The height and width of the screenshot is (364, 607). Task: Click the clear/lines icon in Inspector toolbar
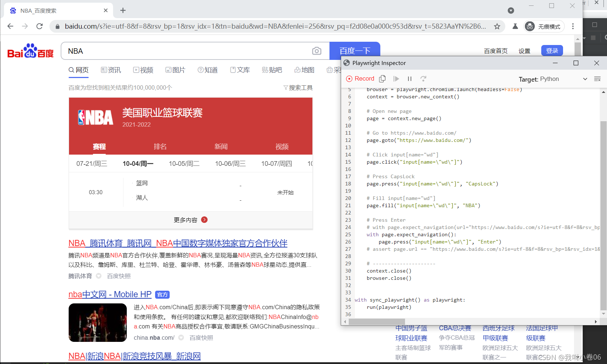597,79
